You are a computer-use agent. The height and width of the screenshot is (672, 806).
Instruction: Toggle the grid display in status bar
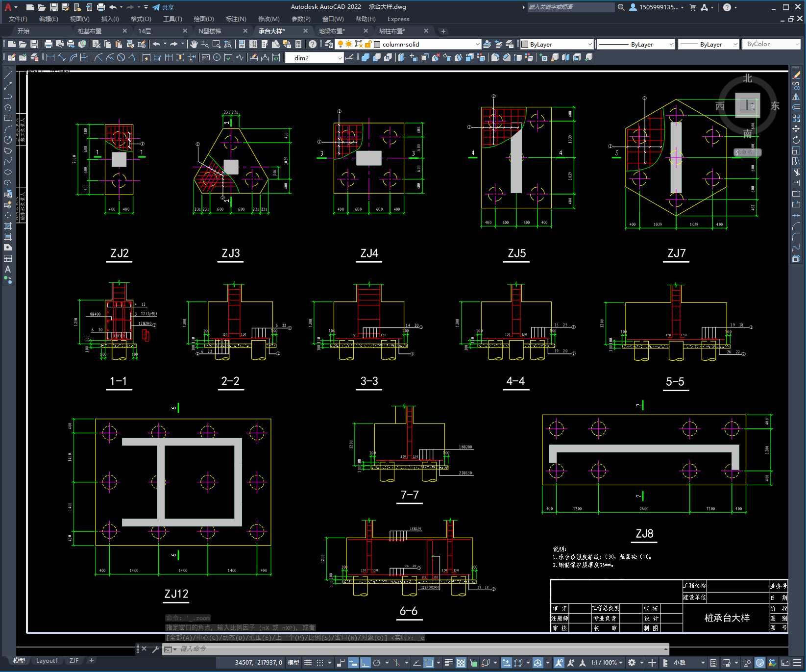click(x=308, y=663)
